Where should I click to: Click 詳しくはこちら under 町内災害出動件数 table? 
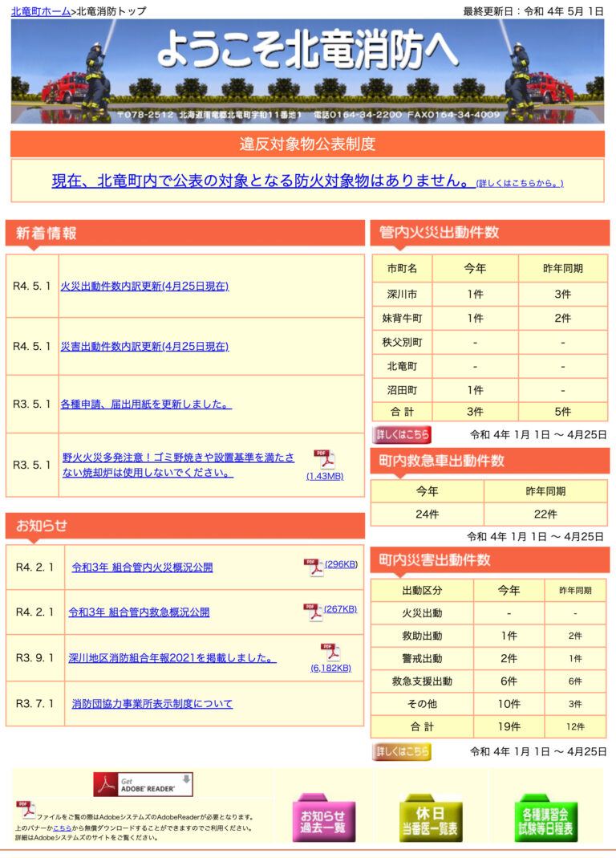point(402,752)
